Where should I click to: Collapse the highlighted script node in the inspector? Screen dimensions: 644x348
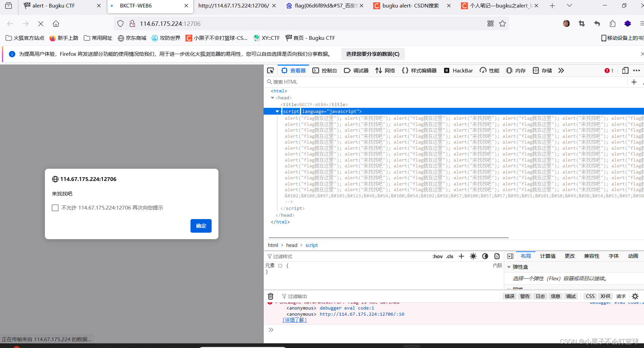tap(277, 111)
